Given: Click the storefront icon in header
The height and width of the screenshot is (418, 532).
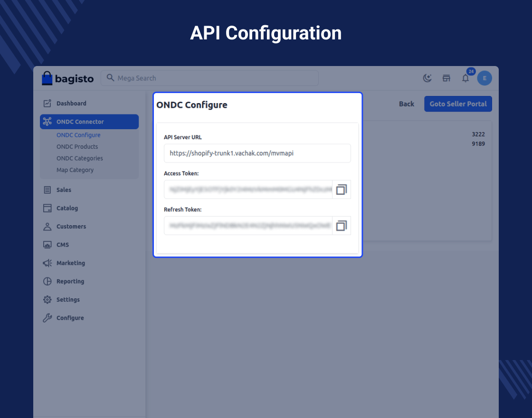Looking at the screenshot, I should (x=446, y=78).
